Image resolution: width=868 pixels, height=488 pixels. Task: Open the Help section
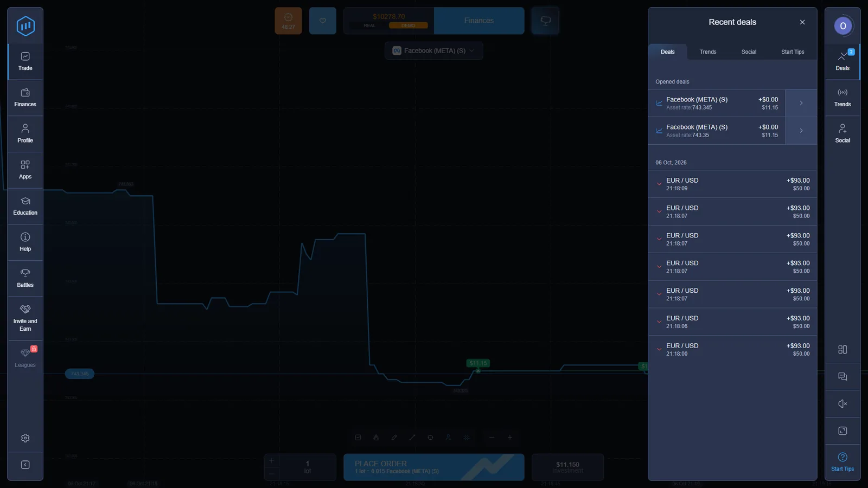[x=25, y=242]
